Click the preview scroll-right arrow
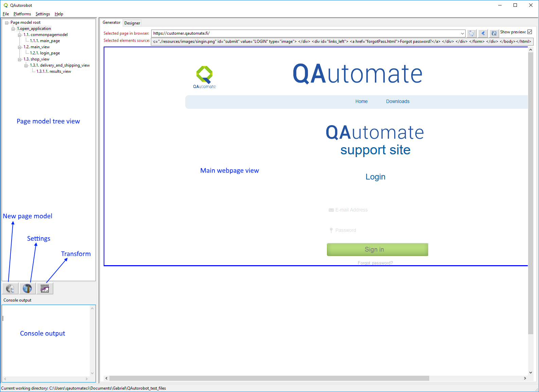Viewport: 539px width, 392px height. 525,378
